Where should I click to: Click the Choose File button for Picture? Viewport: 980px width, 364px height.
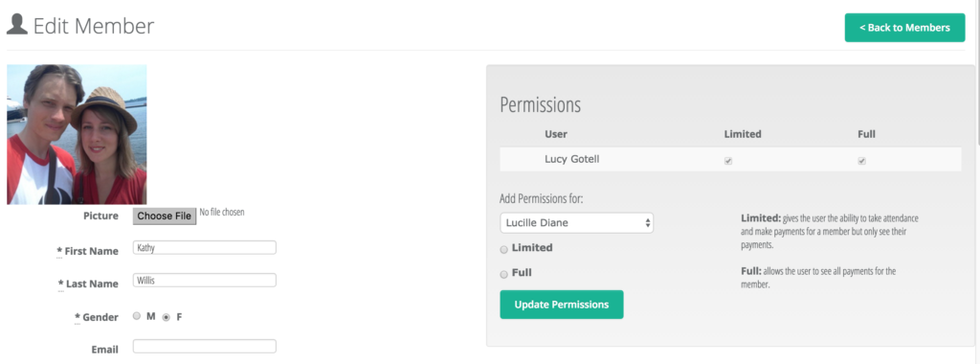(165, 216)
